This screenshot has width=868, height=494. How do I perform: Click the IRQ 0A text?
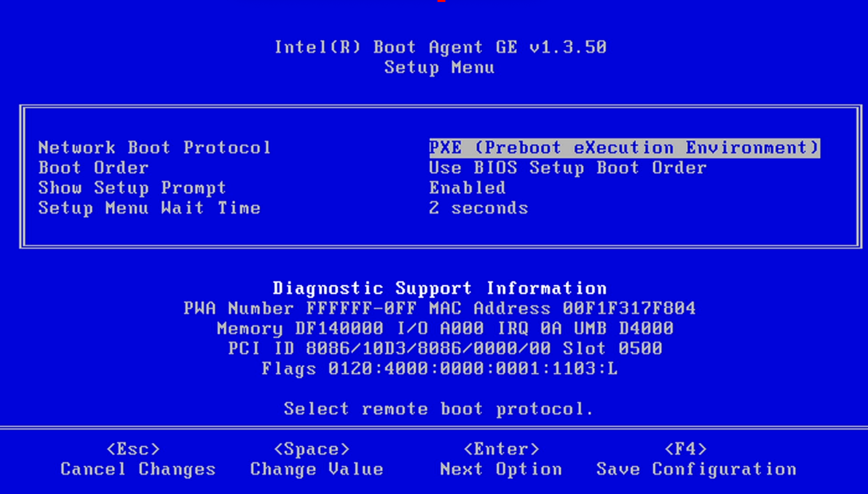click(x=529, y=329)
